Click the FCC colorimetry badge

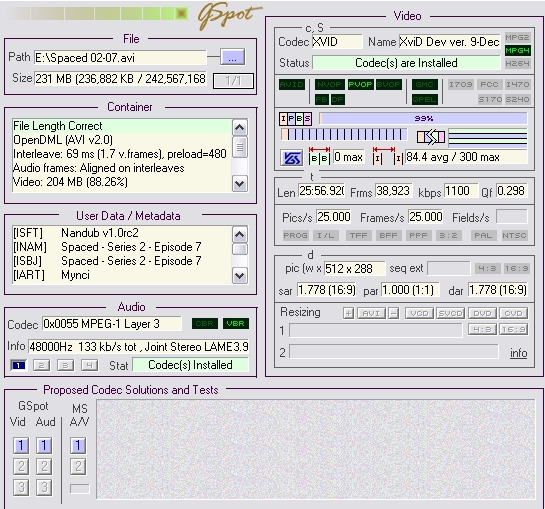click(489, 84)
